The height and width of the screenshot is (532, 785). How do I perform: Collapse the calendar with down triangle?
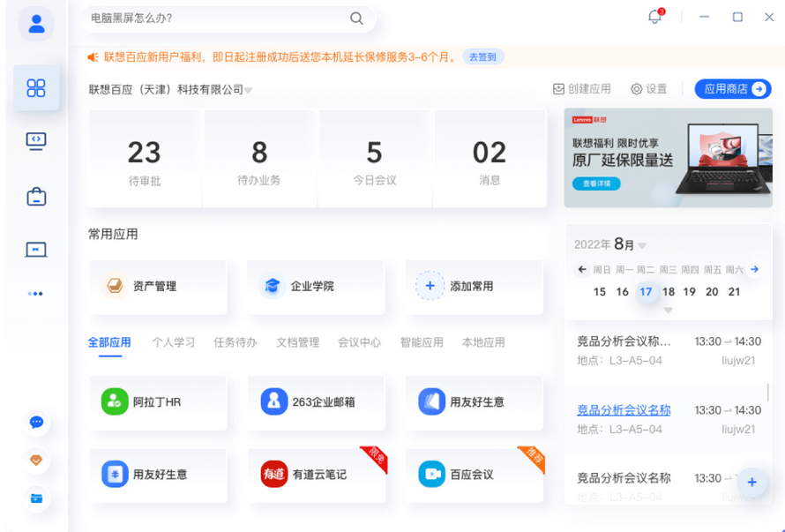[x=668, y=311]
